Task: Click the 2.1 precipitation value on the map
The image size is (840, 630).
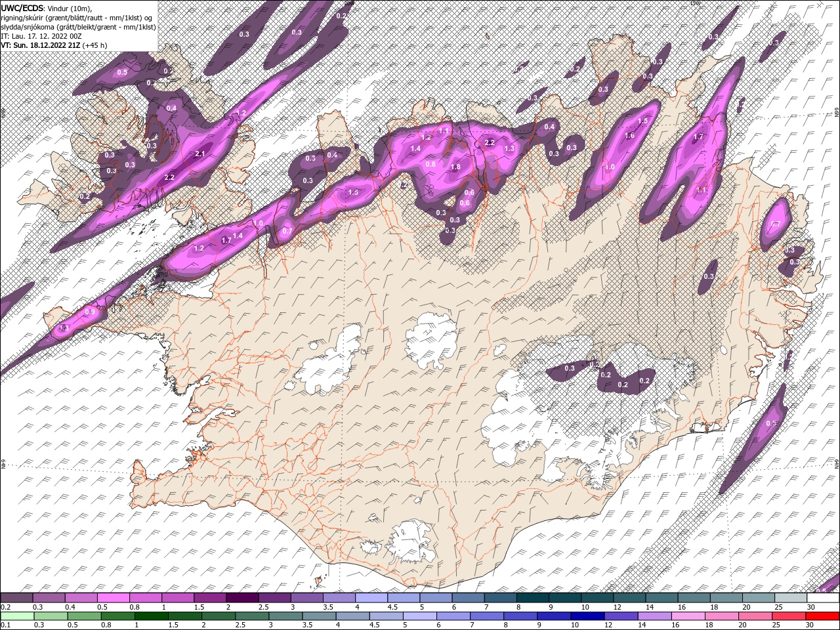Action: [x=201, y=154]
